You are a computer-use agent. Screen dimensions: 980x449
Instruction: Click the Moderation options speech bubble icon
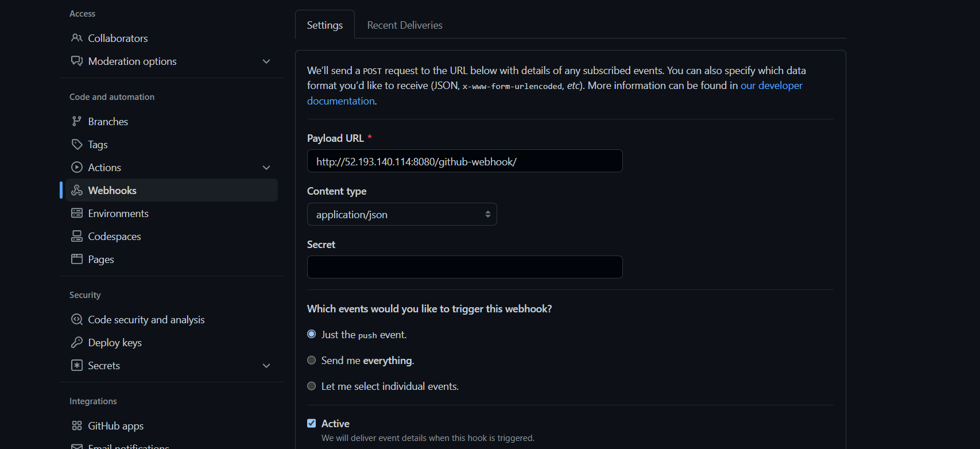(x=77, y=61)
